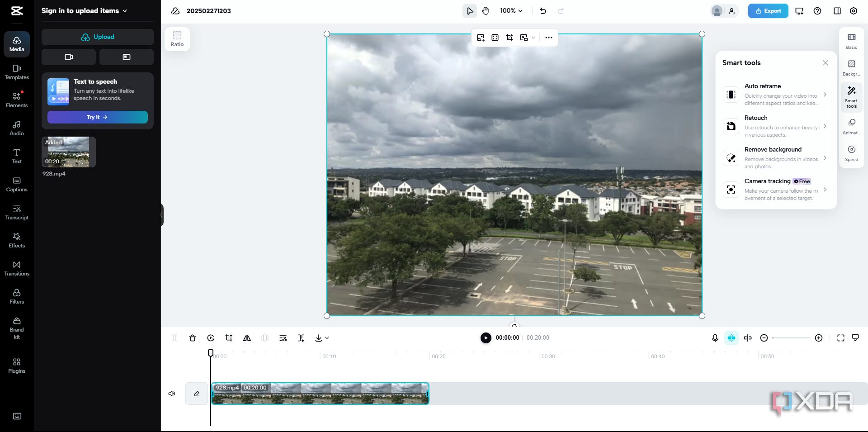Click the undo arrow in top bar

pos(543,11)
